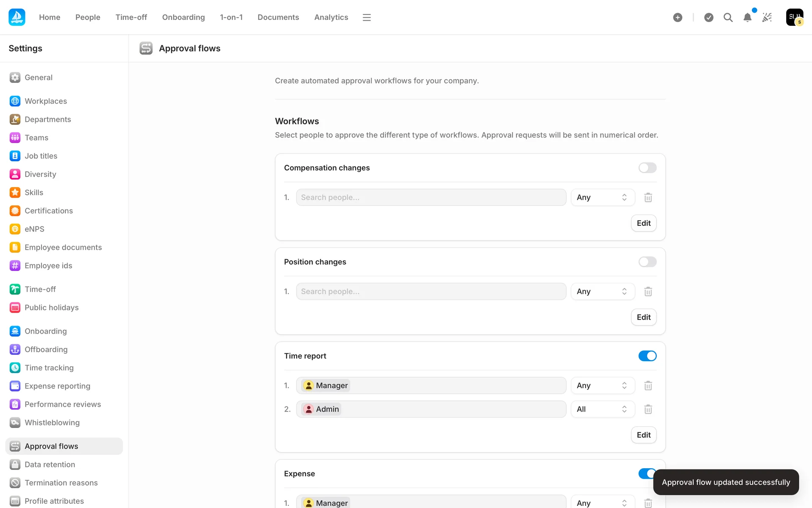812x508 pixels.
Task: Click the sailboat app logo
Action: coord(17,17)
